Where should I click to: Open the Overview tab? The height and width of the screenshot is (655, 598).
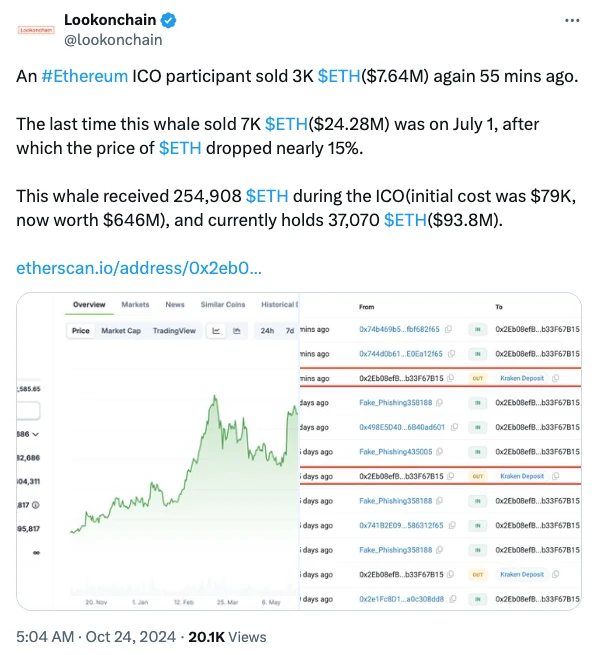(89, 305)
